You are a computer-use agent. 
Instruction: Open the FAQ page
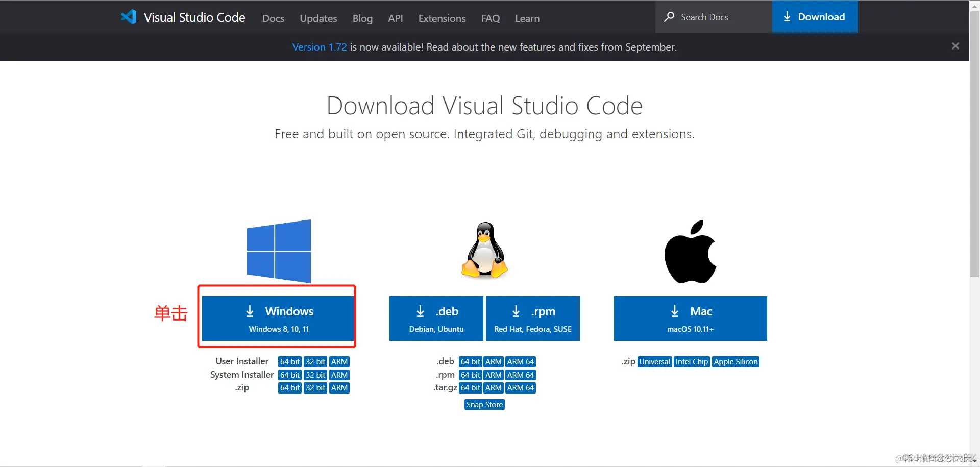click(x=491, y=18)
